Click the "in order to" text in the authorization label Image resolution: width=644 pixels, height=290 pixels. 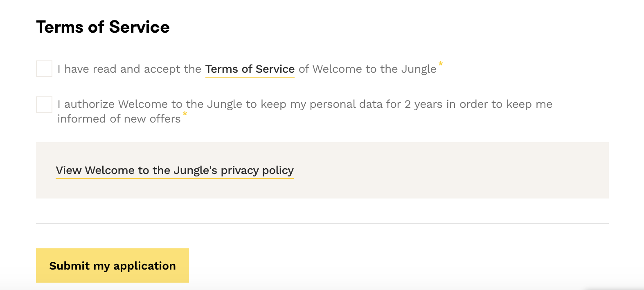click(x=474, y=104)
